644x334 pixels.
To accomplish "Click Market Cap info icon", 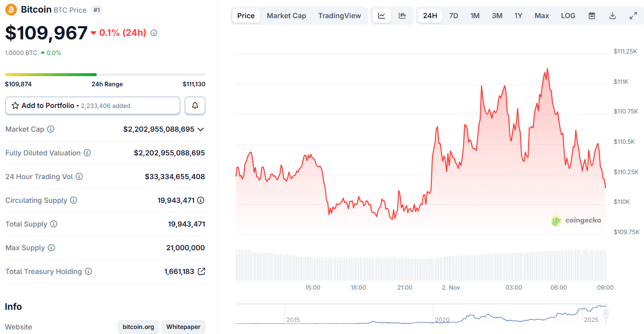I will coord(50,129).
